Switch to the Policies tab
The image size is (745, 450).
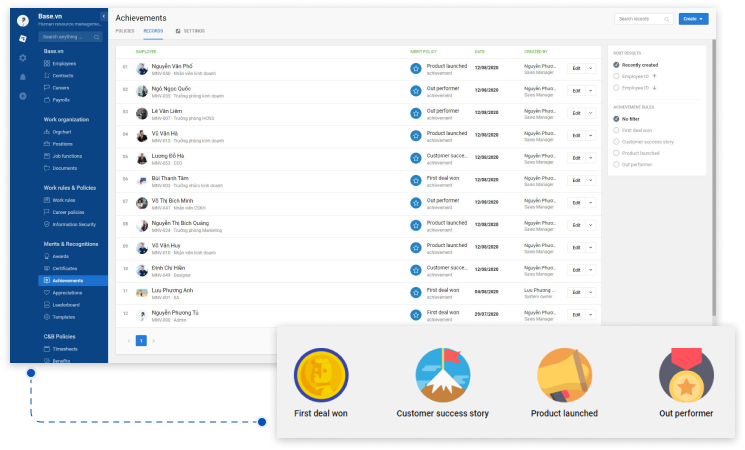tap(125, 31)
